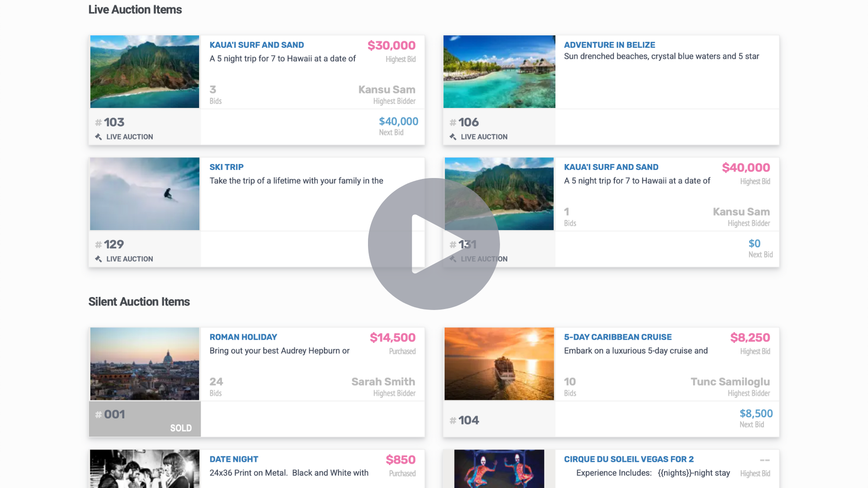Click 24 Bids count on Roman Holiday
The height and width of the screenshot is (488, 868).
(216, 386)
